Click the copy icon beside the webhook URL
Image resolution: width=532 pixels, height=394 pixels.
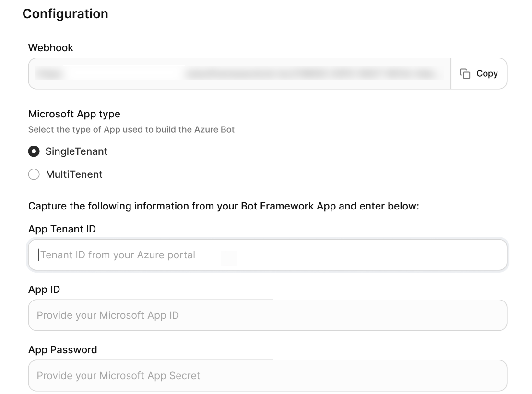tap(464, 74)
